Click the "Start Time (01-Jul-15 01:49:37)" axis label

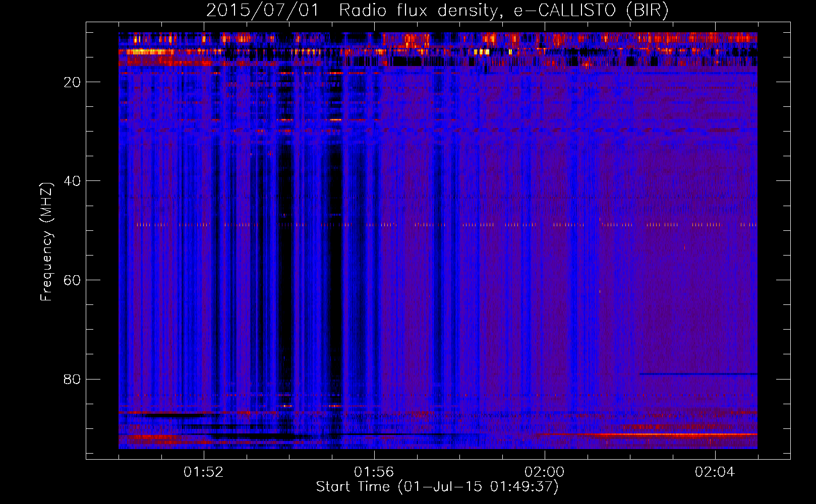point(437,487)
